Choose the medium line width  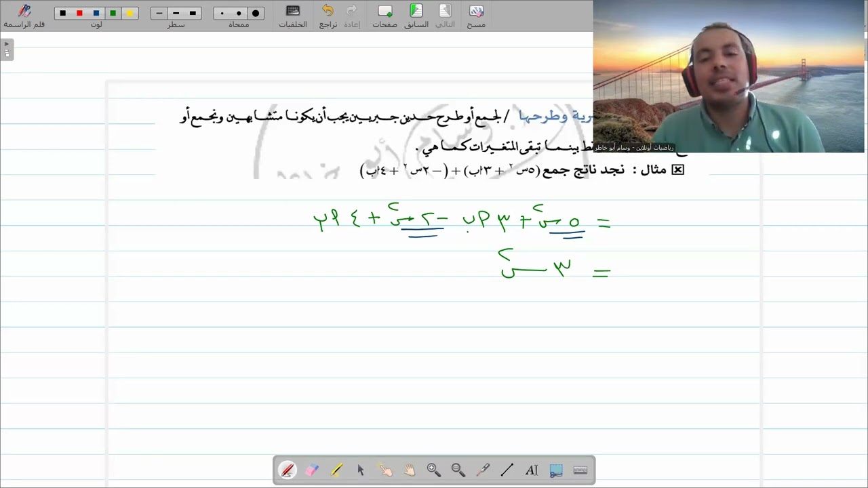tap(176, 13)
